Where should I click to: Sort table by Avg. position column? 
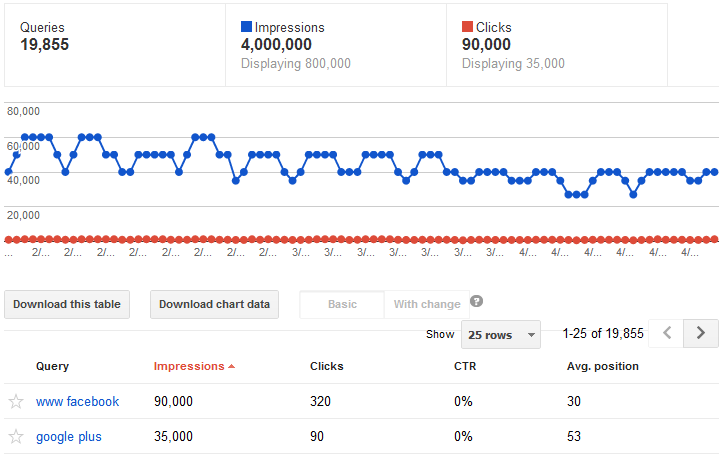[603, 366]
